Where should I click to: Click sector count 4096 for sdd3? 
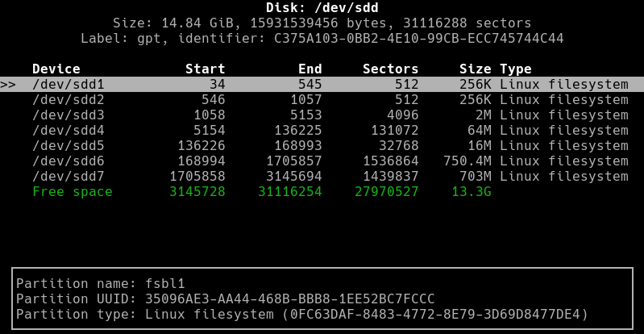402,115
